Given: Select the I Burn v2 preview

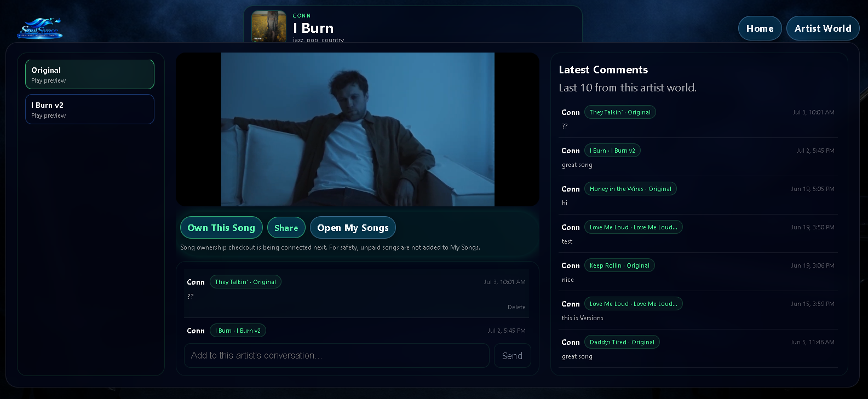Looking at the screenshot, I should (x=90, y=109).
